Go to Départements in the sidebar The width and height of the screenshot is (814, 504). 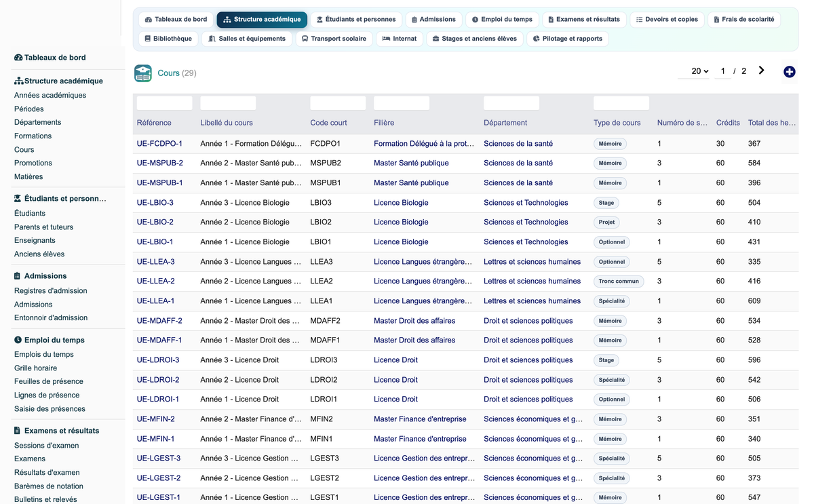click(38, 123)
